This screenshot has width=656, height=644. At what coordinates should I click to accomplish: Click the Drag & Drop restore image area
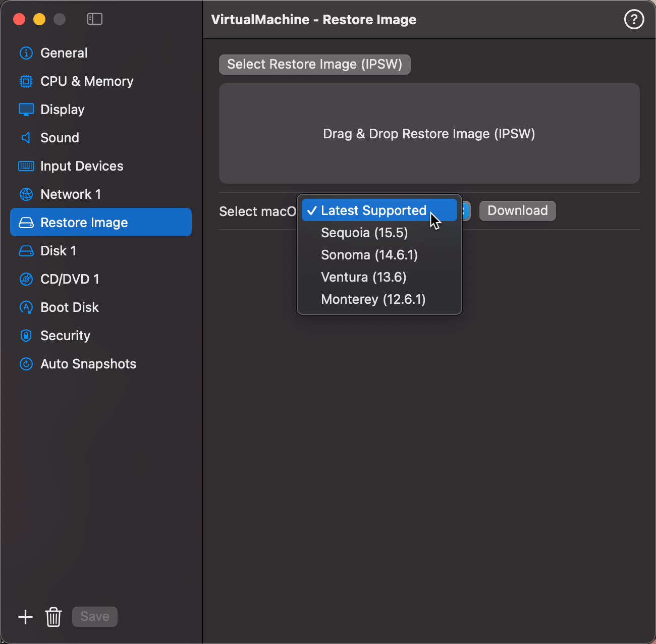428,133
